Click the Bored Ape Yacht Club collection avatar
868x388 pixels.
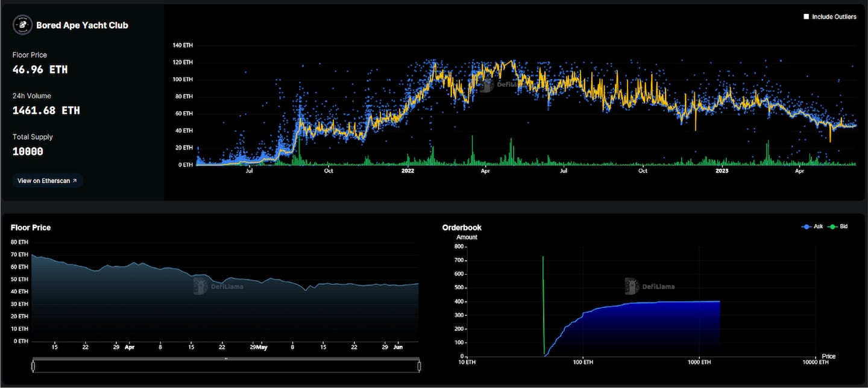[22, 25]
